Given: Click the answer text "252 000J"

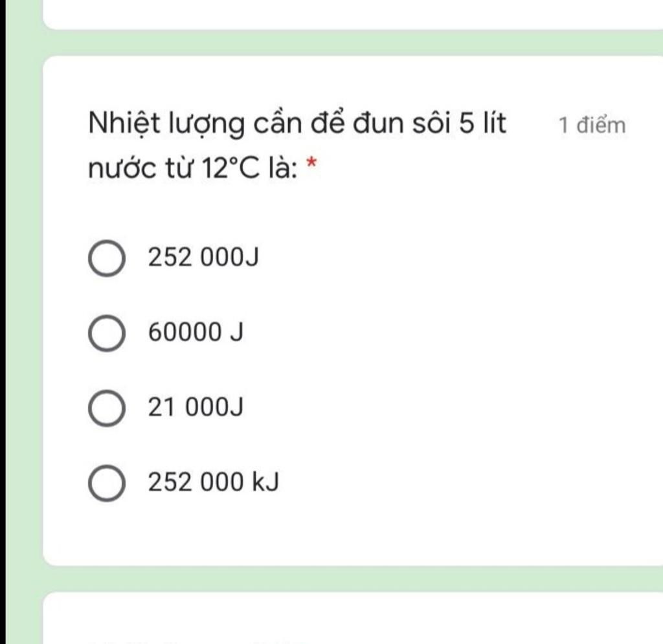Looking at the screenshot, I should point(203,257).
